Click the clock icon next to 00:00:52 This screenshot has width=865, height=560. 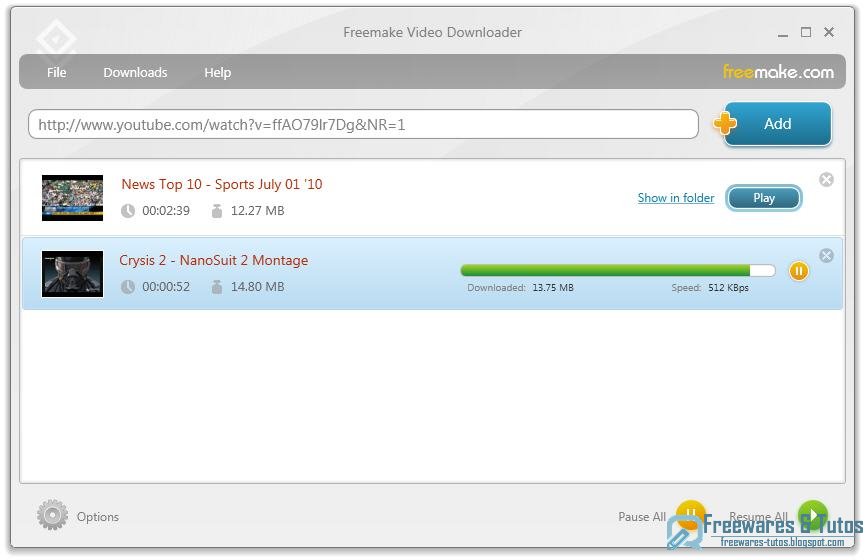[128, 287]
